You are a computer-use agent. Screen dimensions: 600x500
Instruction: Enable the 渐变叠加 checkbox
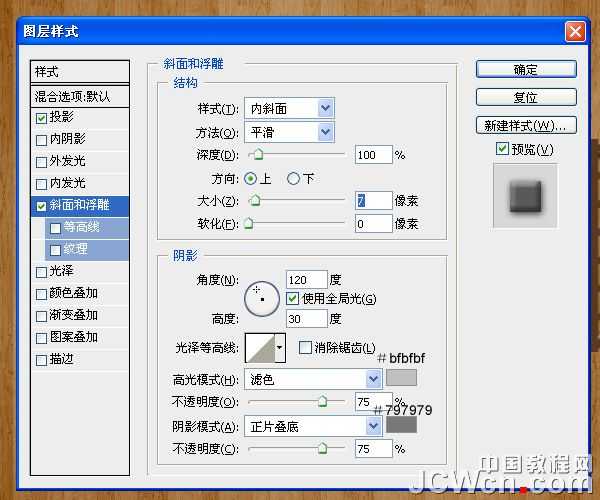tap(41, 316)
